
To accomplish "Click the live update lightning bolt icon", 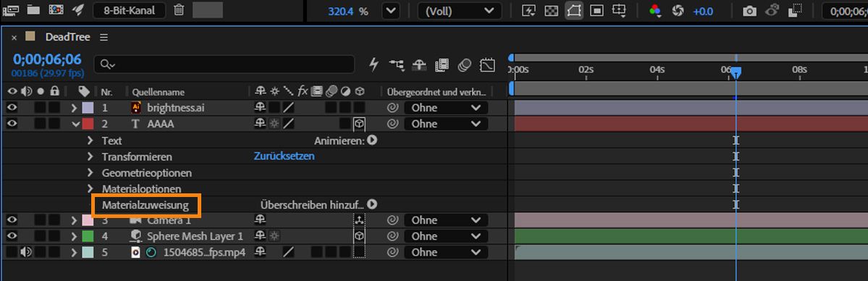I will (374, 65).
